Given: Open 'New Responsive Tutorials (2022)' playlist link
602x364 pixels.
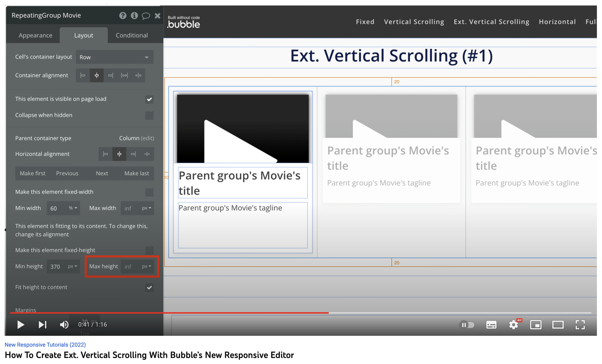Looking at the screenshot, I should (45, 345).
